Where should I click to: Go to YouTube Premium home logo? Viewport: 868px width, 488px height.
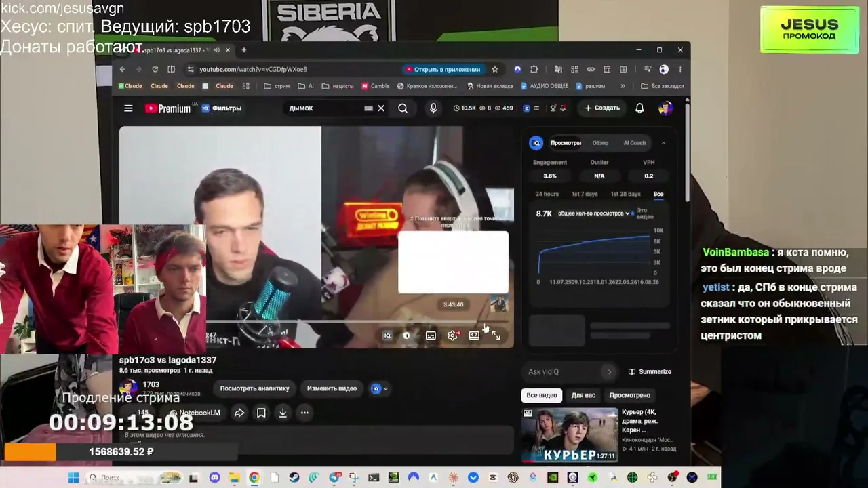point(167,108)
